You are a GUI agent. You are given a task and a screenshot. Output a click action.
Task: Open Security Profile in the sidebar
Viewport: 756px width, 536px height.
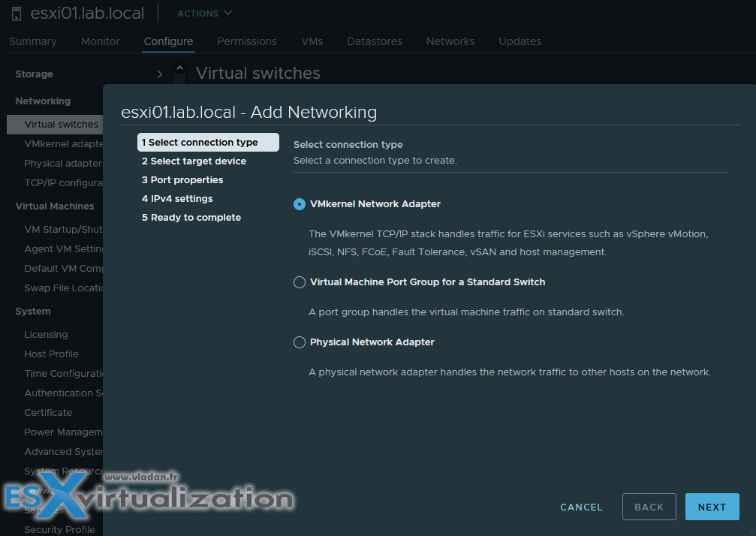point(59,530)
